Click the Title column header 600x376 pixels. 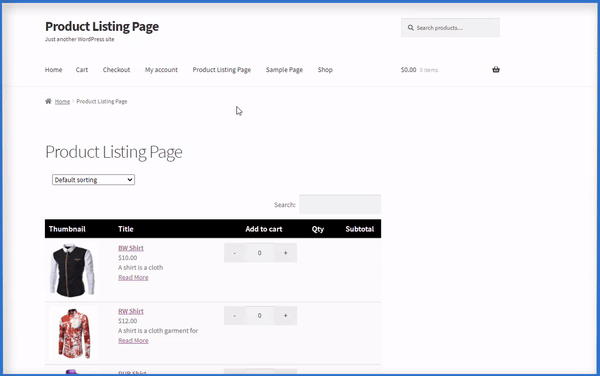pyautogui.click(x=126, y=229)
